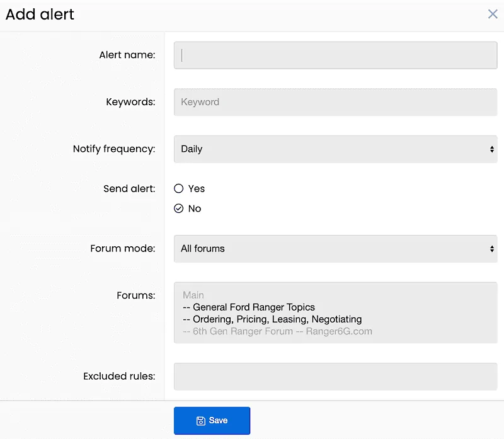Select Yes for Send alert

pyautogui.click(x=179, y=189)
